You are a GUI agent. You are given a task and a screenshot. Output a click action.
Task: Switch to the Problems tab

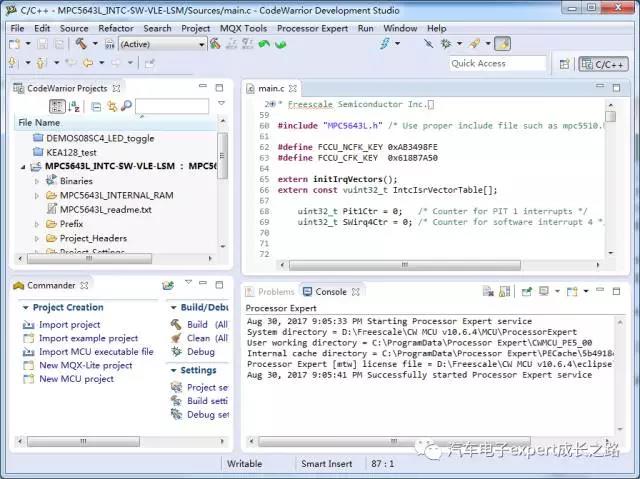(x=269, y=292)
